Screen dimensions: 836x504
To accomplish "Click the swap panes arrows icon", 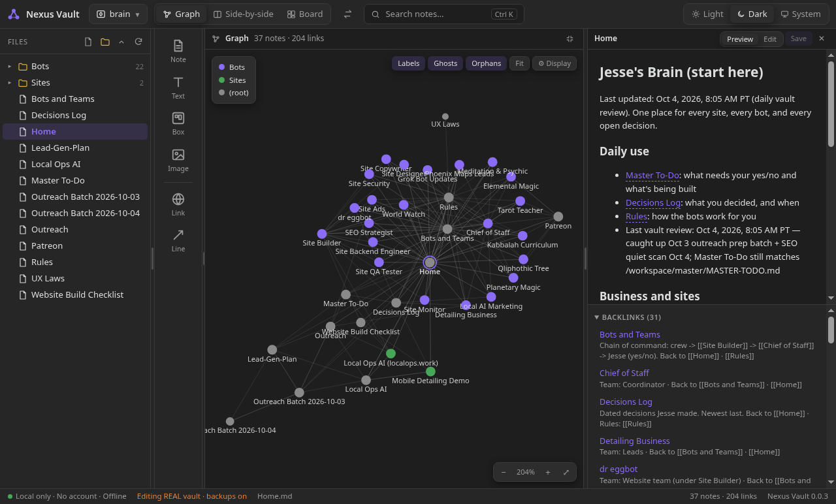I will click(347, 14).
